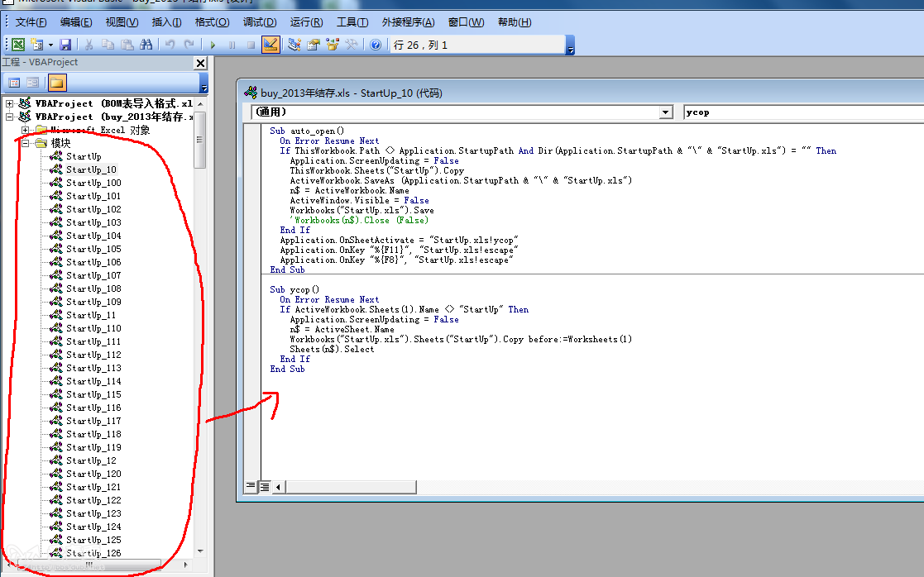Expand the BOM表导入格式 VBAProject node

(9, 103)
